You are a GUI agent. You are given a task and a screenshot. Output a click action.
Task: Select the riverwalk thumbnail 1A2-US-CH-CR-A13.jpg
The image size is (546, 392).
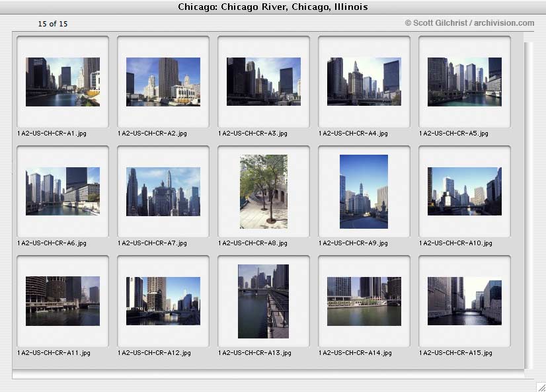tap(263, 301)
